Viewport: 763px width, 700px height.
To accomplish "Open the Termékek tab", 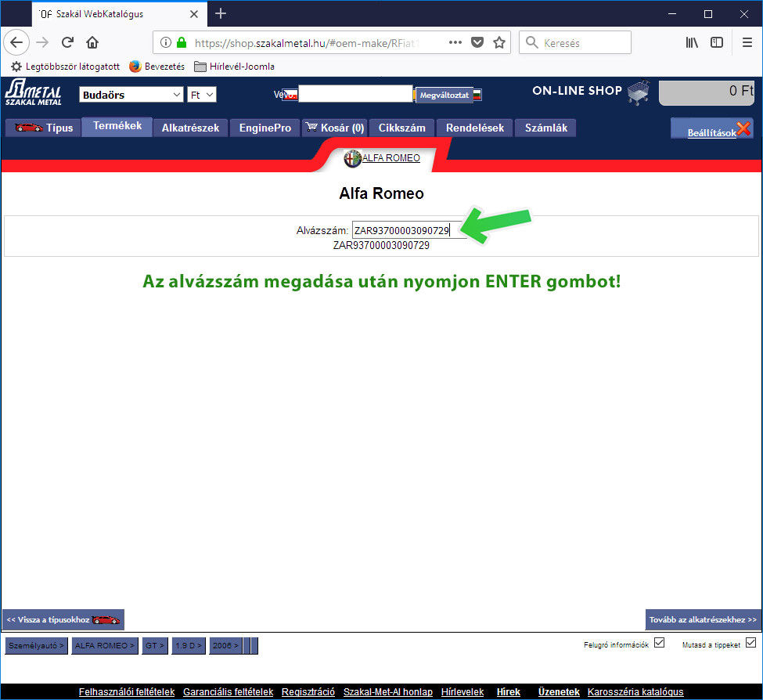I will coord(117,126).
